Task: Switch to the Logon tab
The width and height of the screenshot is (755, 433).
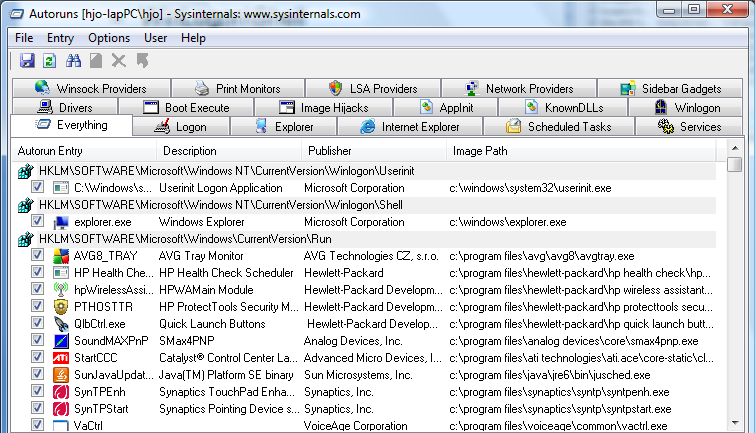Action: 181,127
